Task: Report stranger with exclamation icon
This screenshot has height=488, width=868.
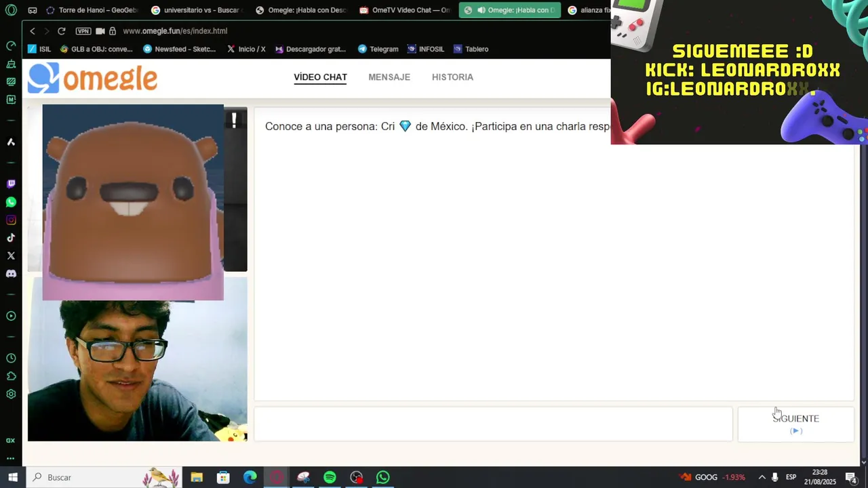Action: (234, 121)
